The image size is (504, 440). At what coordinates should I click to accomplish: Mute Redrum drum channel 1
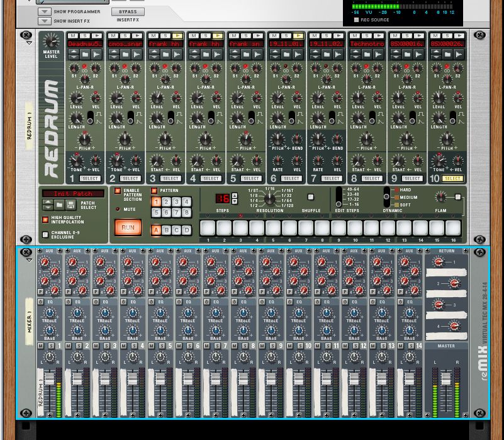click(x=73, y=36)
